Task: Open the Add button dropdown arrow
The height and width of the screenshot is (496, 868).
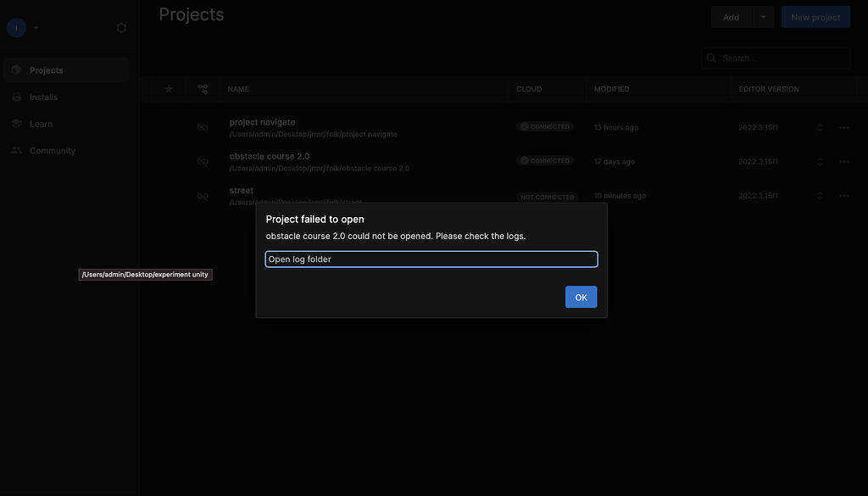Action: point(762,16)
